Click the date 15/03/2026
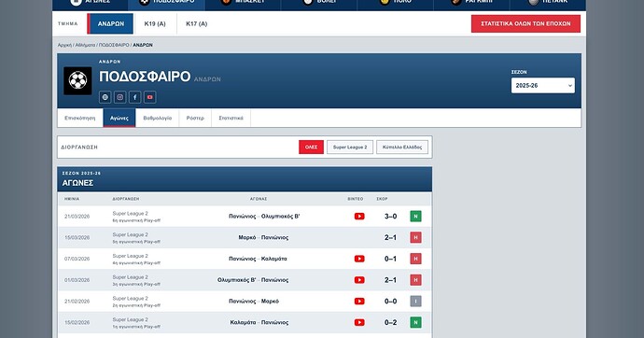644x338 pixels. (x=77, y=237)
